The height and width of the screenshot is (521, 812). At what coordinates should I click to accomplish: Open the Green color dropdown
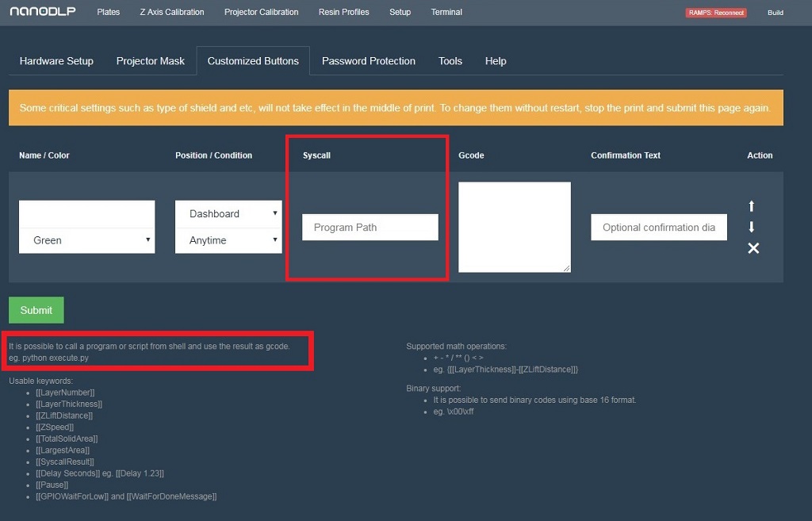tap(87, 240)
